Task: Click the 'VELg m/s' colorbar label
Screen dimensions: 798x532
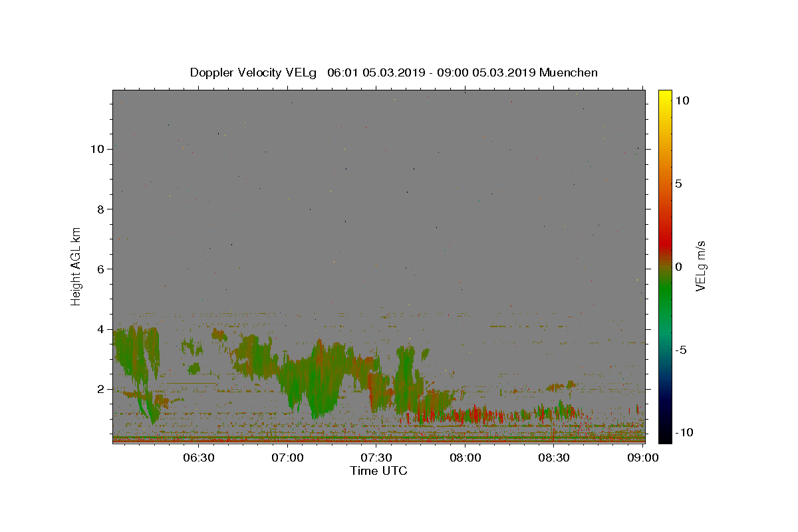Action: (x=700, y=267)
